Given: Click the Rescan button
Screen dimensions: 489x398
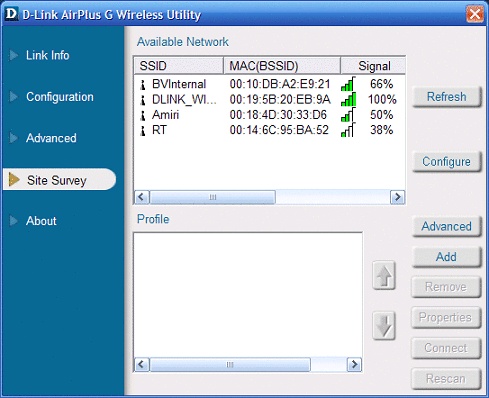Looking at the screenshot, I should 446,379.
